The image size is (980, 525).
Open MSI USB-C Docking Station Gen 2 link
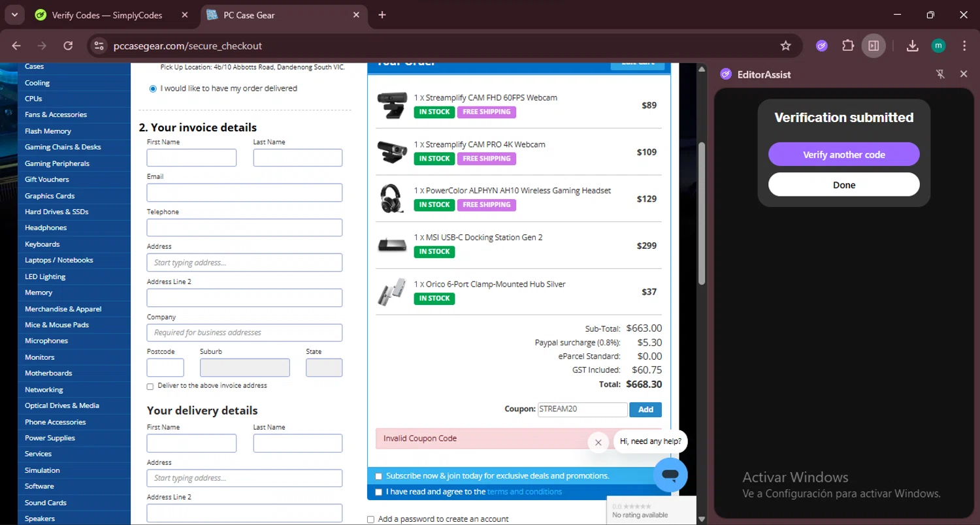point(484,237)
